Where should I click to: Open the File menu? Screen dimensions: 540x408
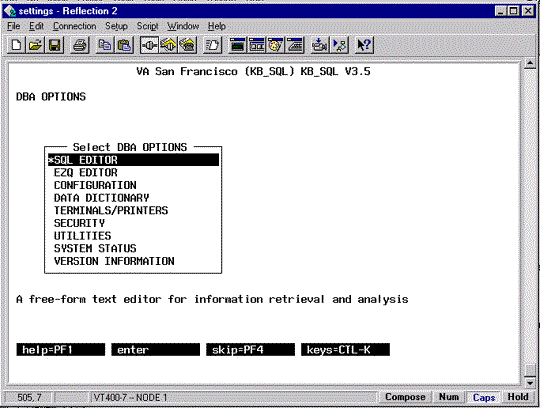(x=13, y=26)
